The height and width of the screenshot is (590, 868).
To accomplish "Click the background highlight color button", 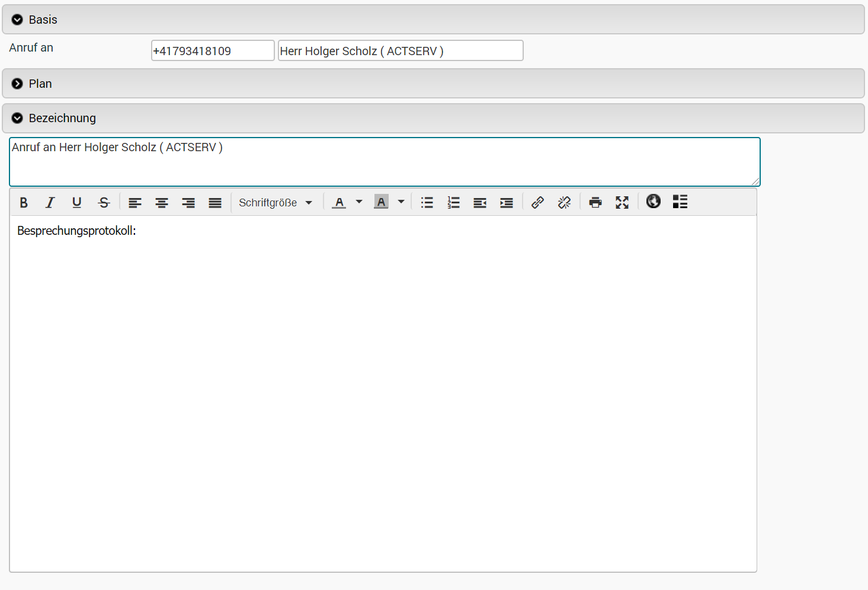I will (381, 202).
